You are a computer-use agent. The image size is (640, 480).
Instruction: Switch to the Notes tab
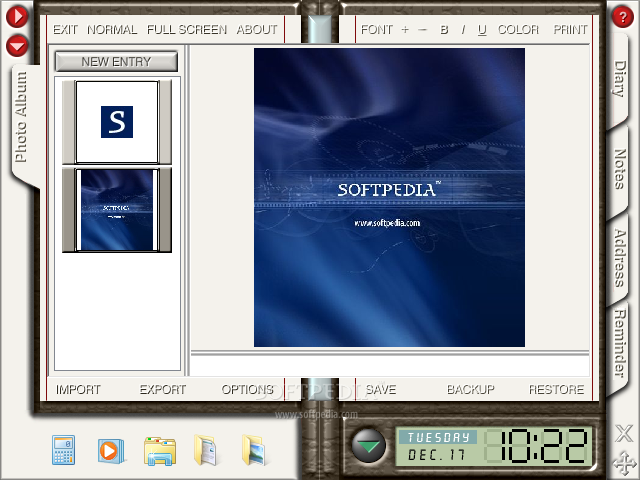pyautogui.click(x=620, y=169)
